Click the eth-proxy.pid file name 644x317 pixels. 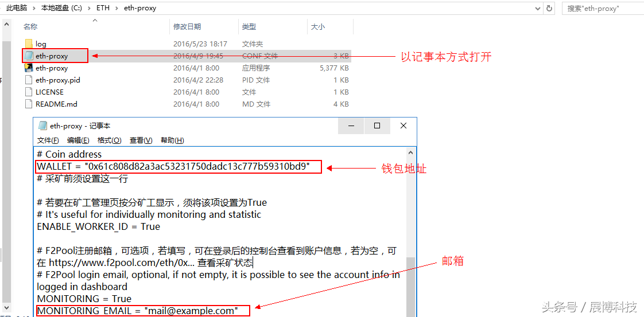(58, 80)
